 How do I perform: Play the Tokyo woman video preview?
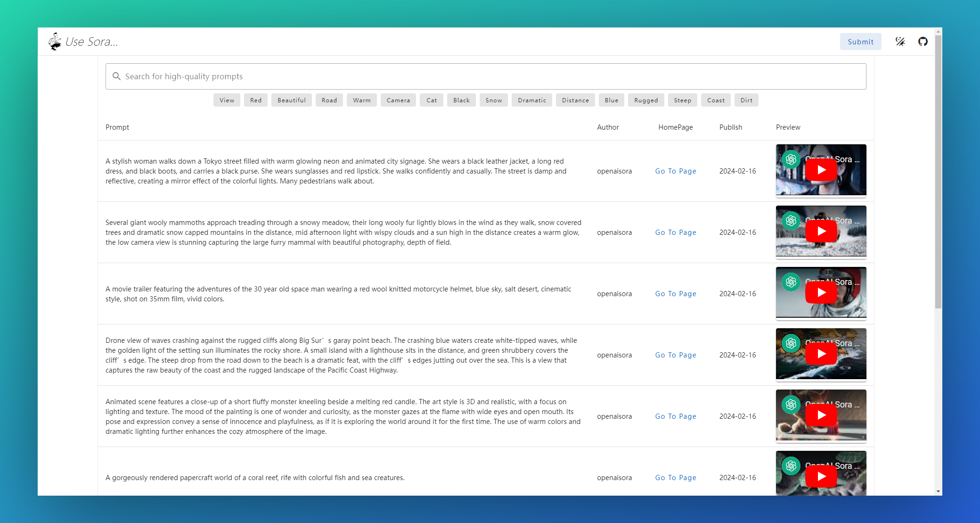pyautogui.click(x=821, y=170)
